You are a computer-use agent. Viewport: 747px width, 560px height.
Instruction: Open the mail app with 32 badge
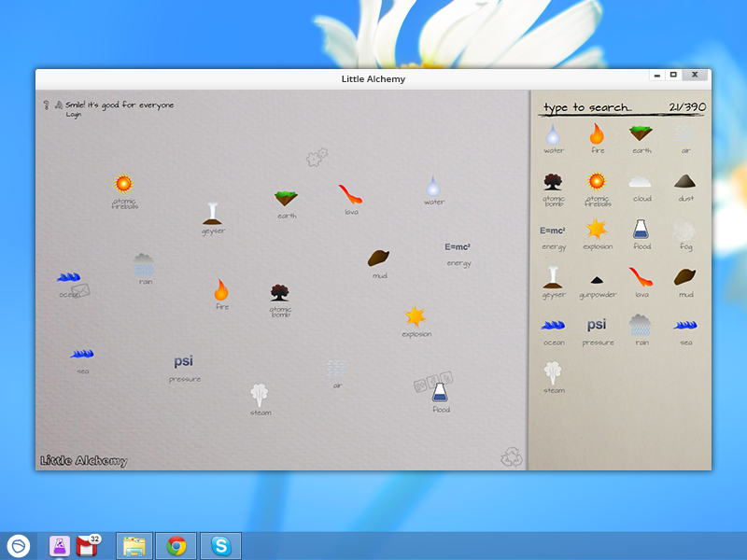[x=87, y=546]
